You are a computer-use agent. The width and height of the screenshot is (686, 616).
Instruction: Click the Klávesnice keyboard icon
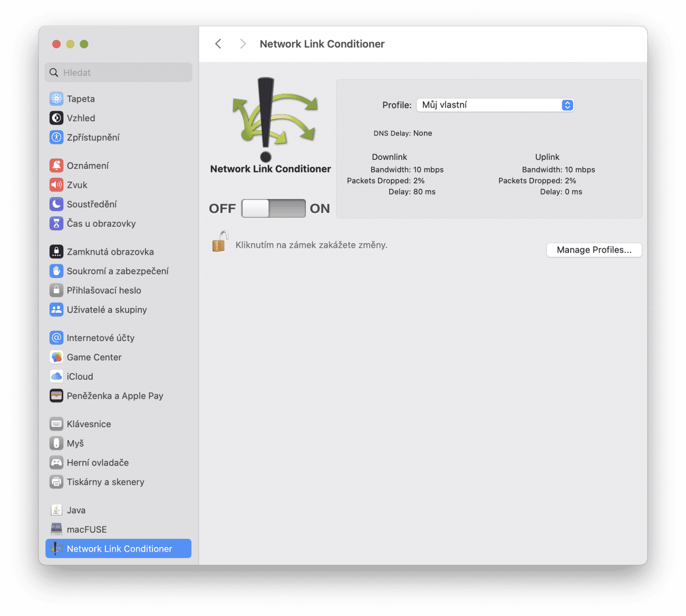pos(56,424)
